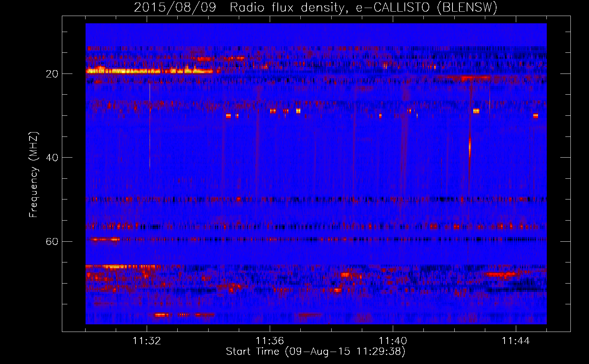Click the 'Start Time (09-Aug-15 11:29:38)' label
This screenshot has height=364, width=589.
pos(316,352)
